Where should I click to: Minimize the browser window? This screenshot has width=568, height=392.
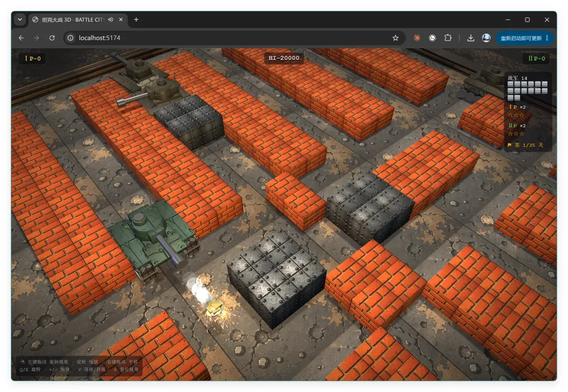508,19
